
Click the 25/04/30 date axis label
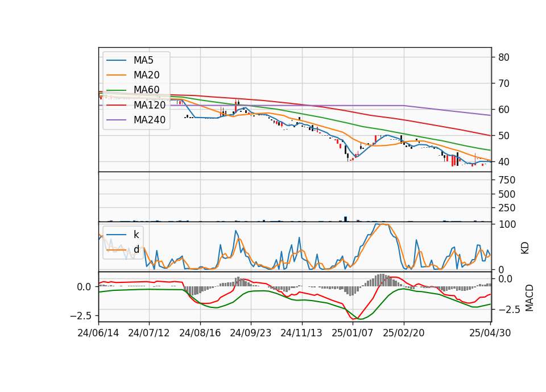click(490, 333)
